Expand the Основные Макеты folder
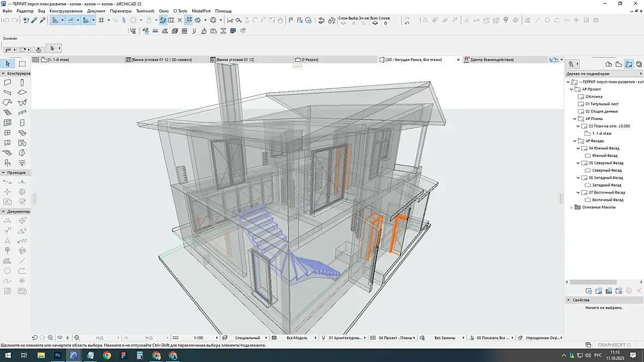 point(571,207)
